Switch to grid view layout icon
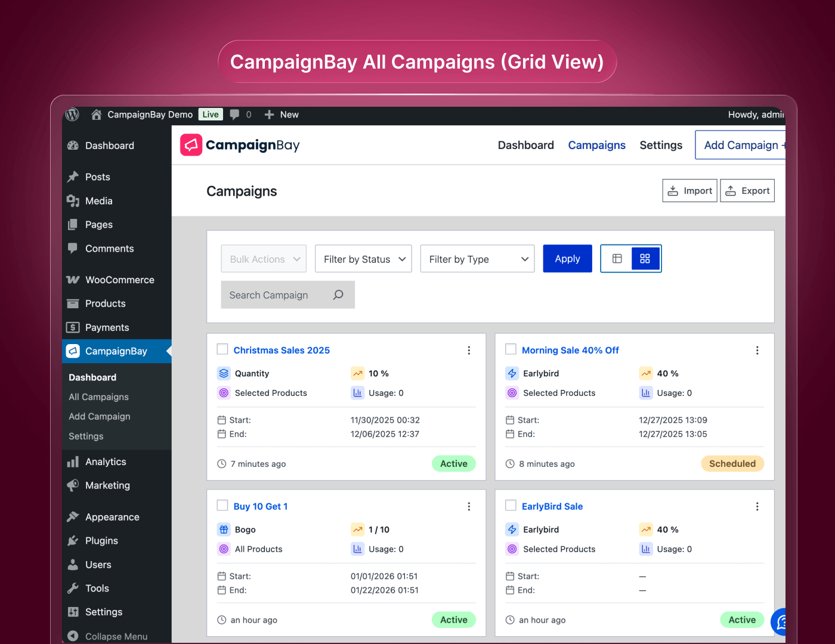Screen dimensions: 835x644 (x=645, y=259)
